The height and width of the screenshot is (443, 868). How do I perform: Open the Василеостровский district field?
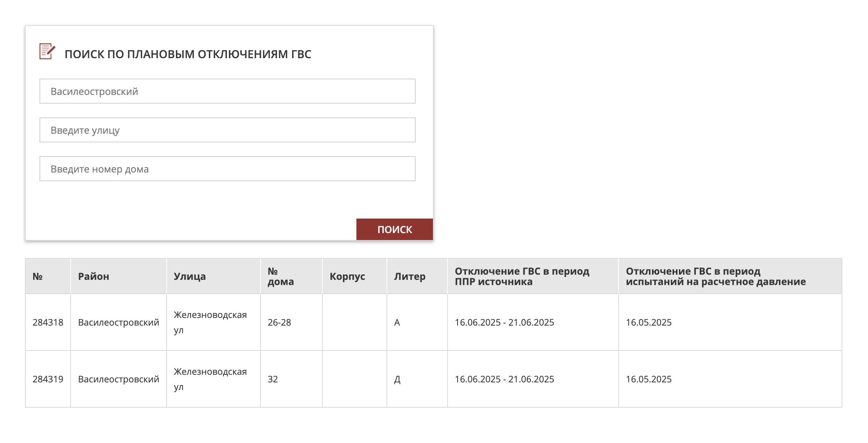click(227, 91)
